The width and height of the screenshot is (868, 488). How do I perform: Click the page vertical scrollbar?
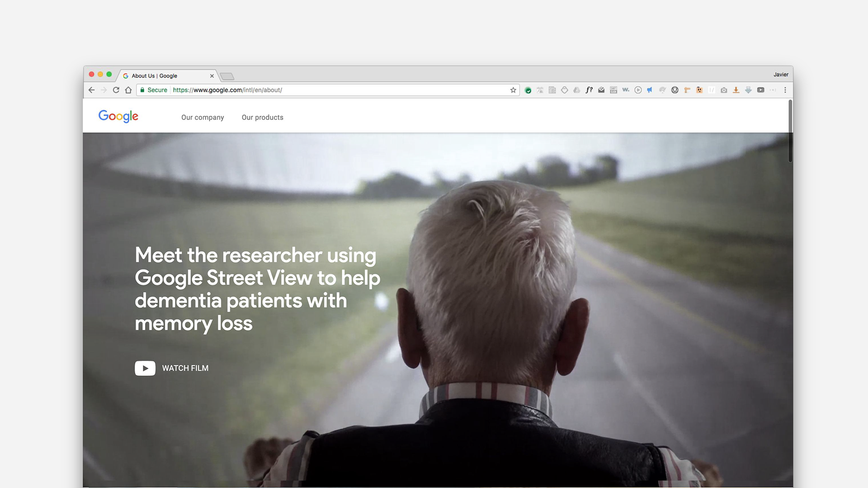click(790, 131)
